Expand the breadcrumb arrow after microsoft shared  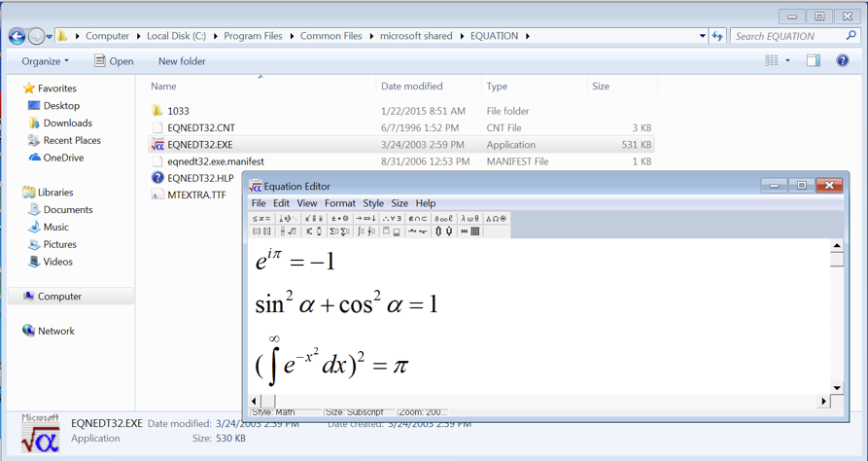pos(462,36)
